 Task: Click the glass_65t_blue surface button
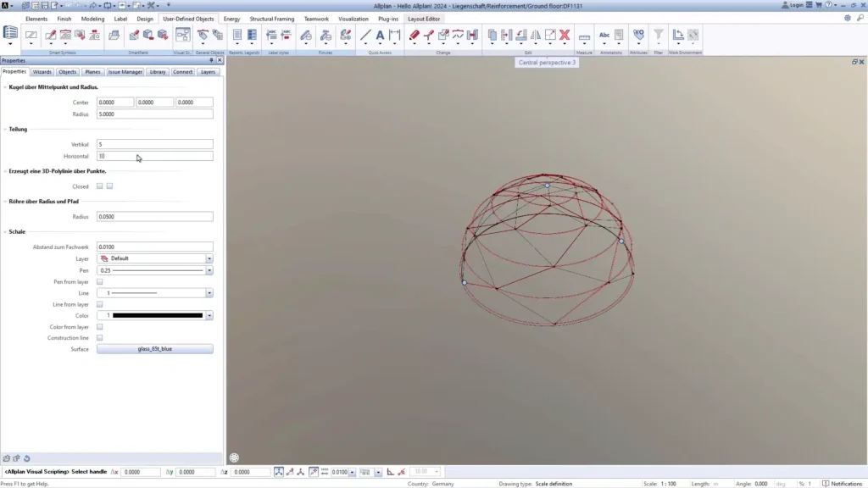(154, 348)
